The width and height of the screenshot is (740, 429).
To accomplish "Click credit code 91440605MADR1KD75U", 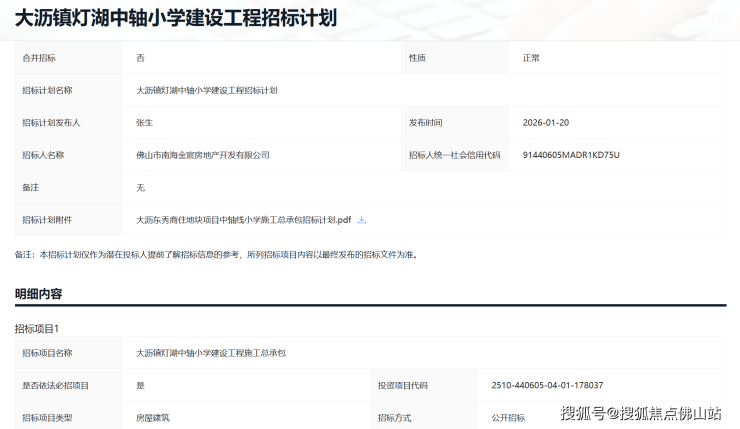I will [571, 155].
